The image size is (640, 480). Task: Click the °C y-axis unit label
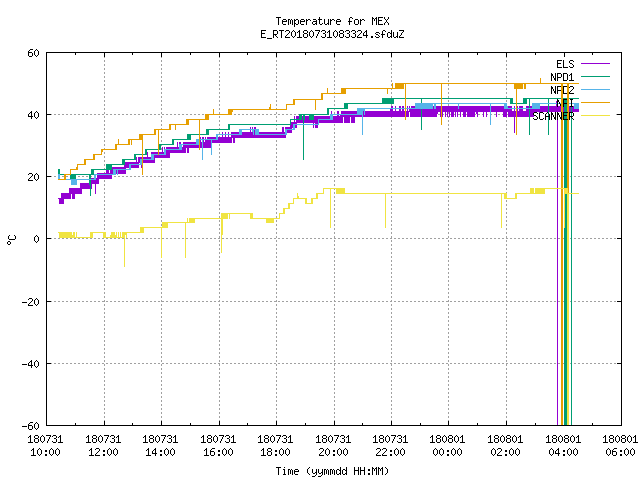[11, 240]
